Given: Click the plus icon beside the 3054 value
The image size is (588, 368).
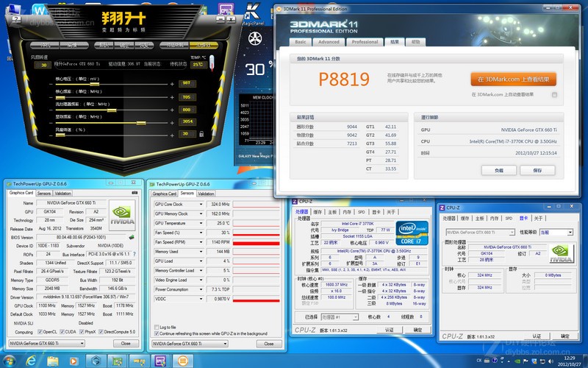Looking at the screenshot, I should coord(172,123).
